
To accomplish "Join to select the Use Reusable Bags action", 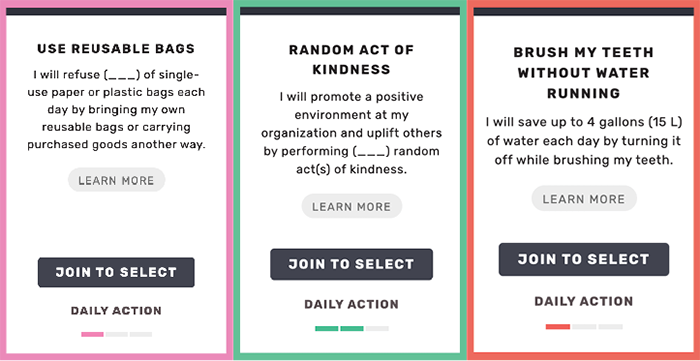I will point(116,272).
